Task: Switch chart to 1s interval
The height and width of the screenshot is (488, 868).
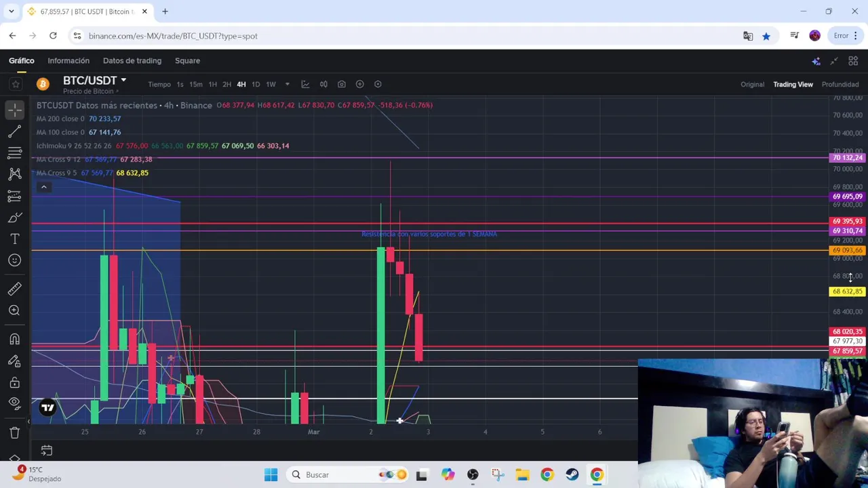Action: pos(180,84)
